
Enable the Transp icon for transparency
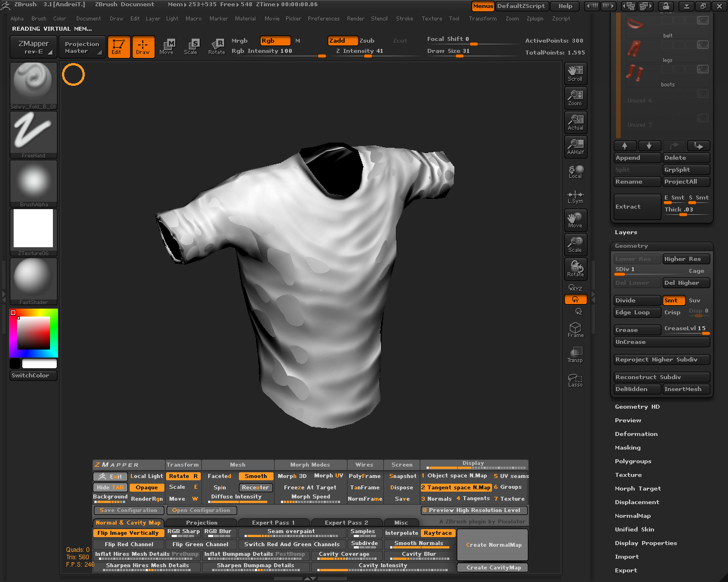575,354
